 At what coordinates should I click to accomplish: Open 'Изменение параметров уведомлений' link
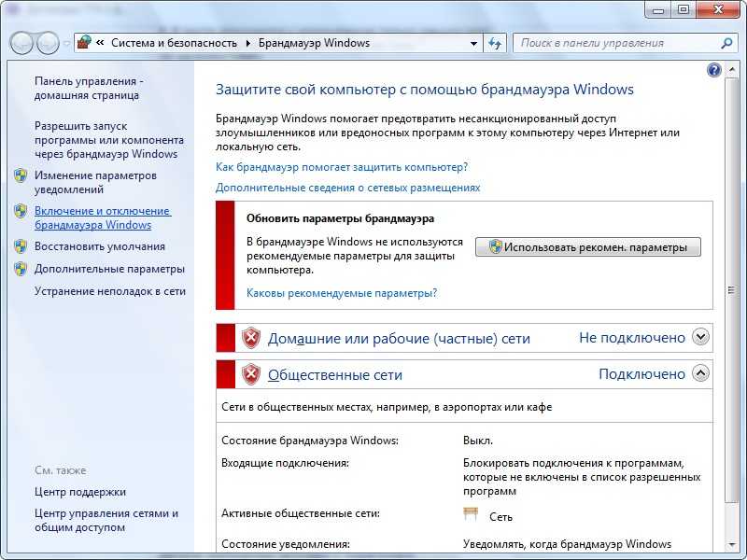[95, 182]
